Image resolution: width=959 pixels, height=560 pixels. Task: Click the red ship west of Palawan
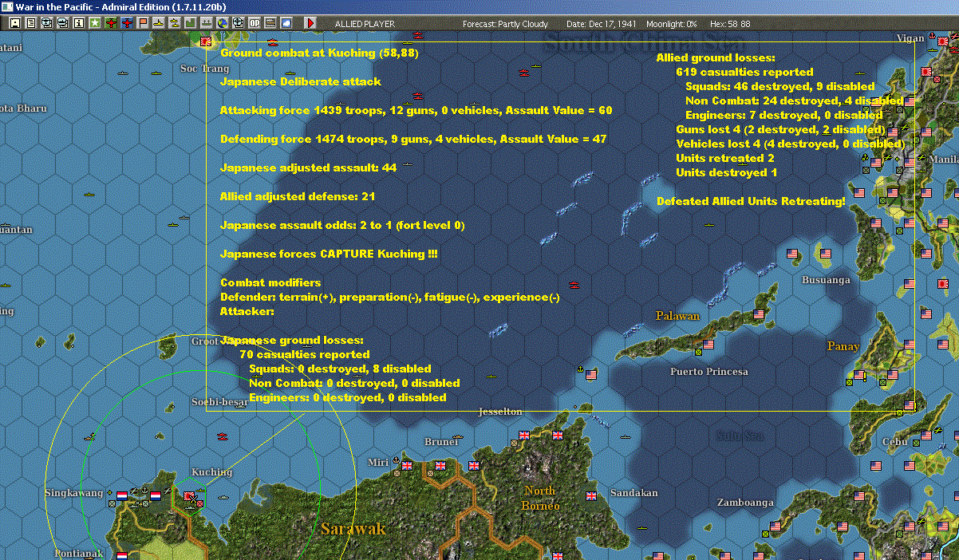pos(575,285)
